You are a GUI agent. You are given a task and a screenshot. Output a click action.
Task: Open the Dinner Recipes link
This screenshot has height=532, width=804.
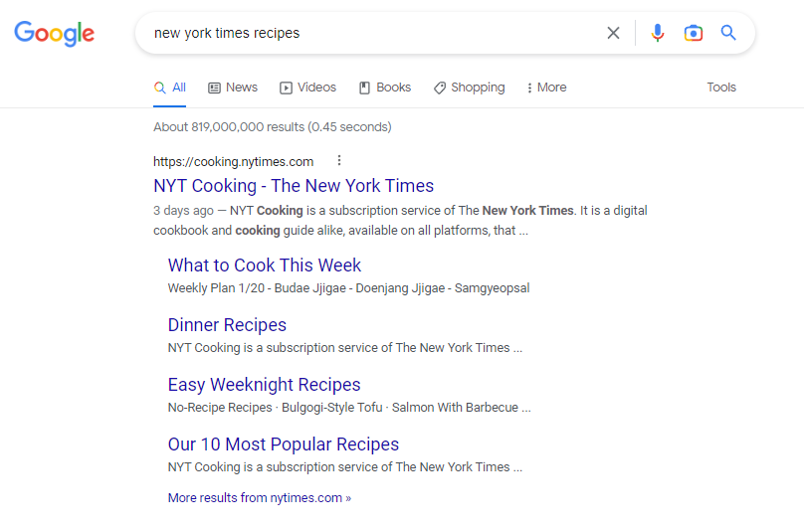(x=227, y=325)
